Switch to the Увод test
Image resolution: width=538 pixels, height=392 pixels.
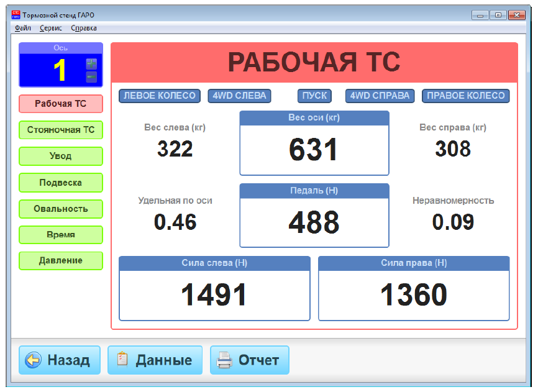click(x=60, y=156)
